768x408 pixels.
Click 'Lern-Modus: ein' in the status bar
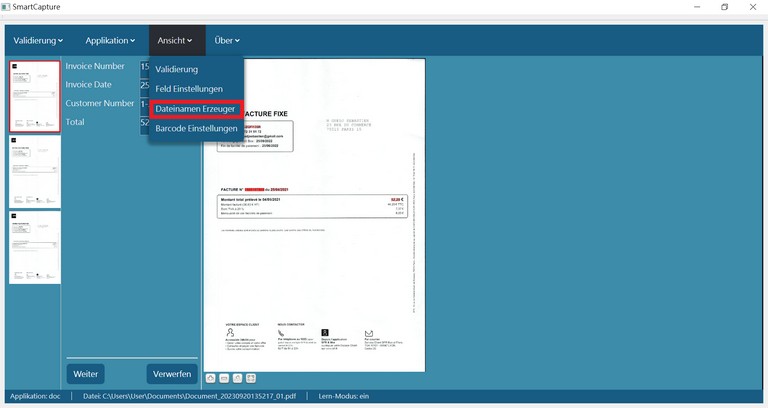click(344, 396)
